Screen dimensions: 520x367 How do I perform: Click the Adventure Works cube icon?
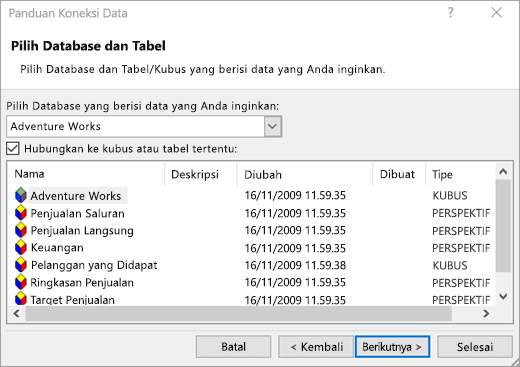pyautogui.click(x=21, y=195)
